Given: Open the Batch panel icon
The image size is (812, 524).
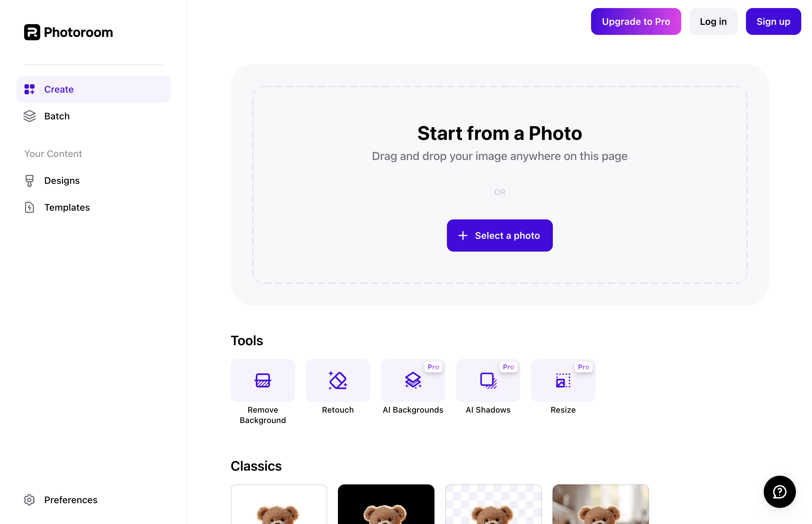Looking at the screenshot, I should (30, 116).
